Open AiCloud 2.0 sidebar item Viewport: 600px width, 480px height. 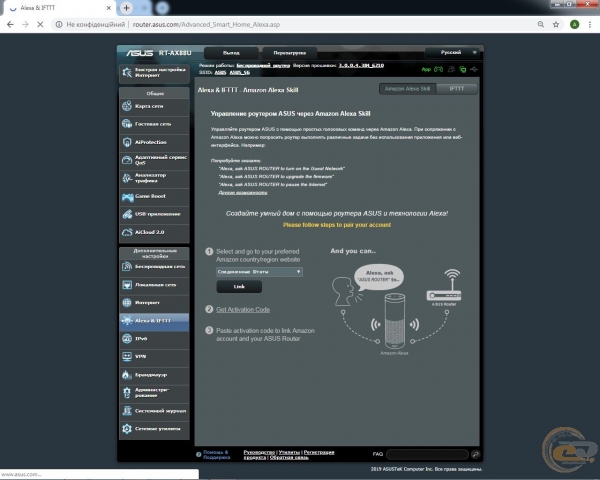tap(154, 232)
